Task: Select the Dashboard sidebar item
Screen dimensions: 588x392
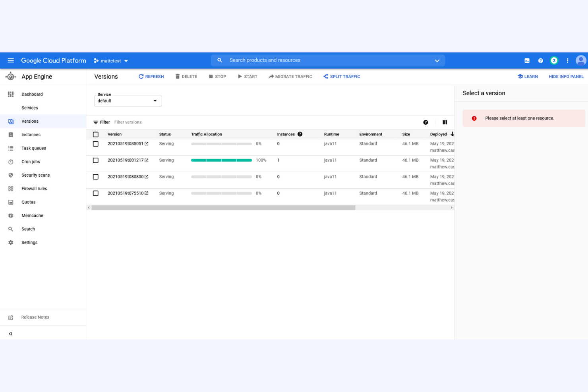Action: [32, 94]
